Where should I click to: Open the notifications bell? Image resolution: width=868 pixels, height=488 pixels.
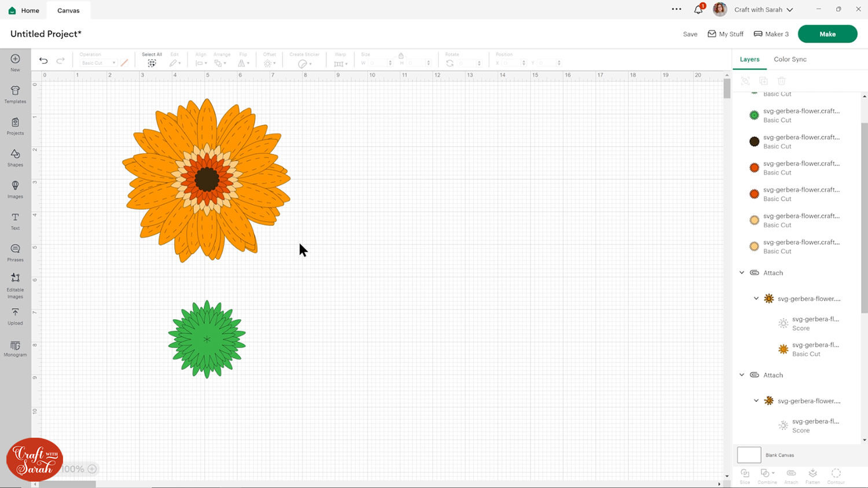coord(698,10)
